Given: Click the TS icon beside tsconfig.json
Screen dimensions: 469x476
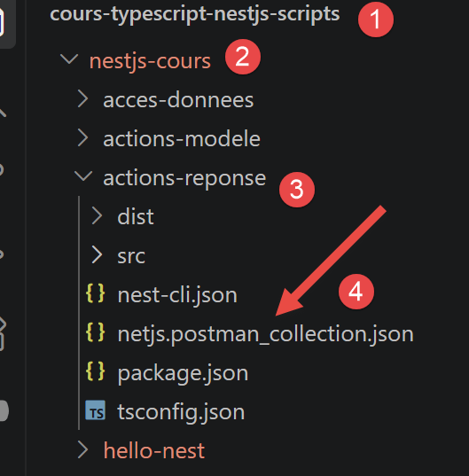Looking at the screenshot, I should pyautogui.click(x=96, y=410).
